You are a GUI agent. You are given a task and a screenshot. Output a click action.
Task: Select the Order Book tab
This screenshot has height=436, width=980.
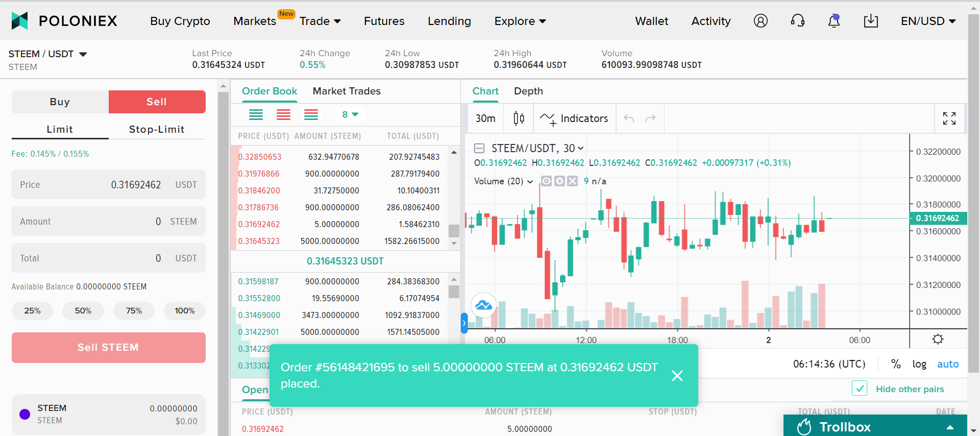click(x=269, y=91)
